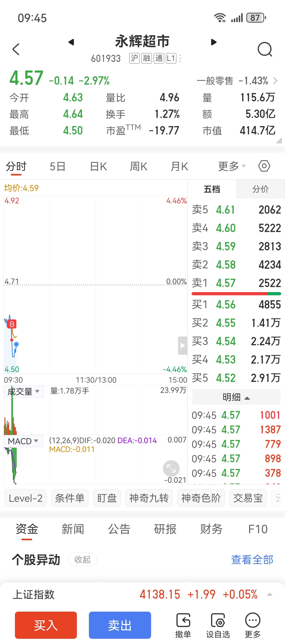Tap the red-green buy/sell ratio bar
Image resolution: width=285 pixels, height=644 pixels.
click(x=236, y=294)
